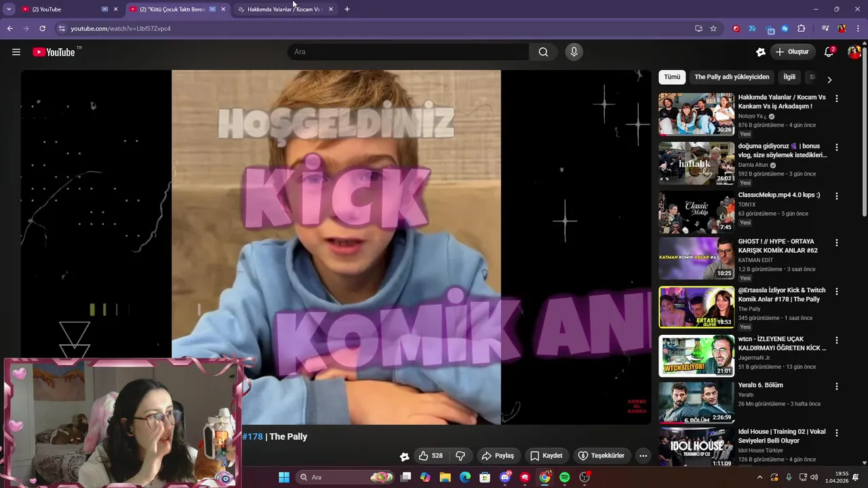Open Discord from the taskbar

(x=505, y=477)
